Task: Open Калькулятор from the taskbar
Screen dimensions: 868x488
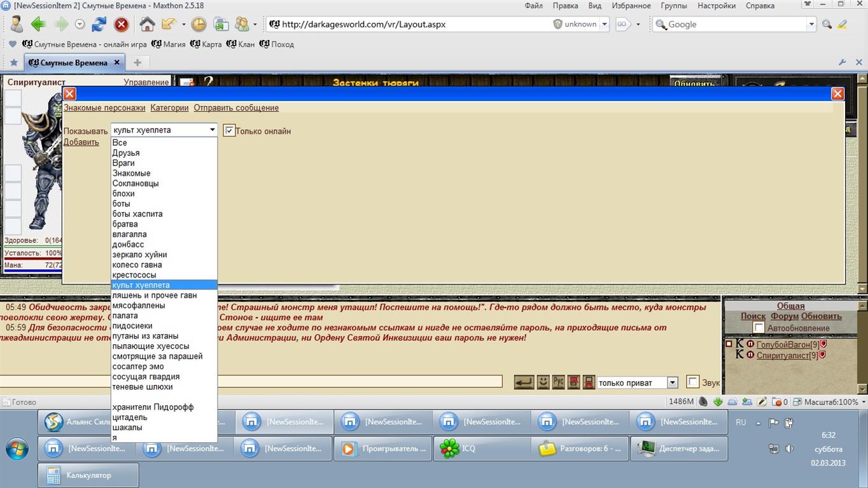Action: (88, 475)
